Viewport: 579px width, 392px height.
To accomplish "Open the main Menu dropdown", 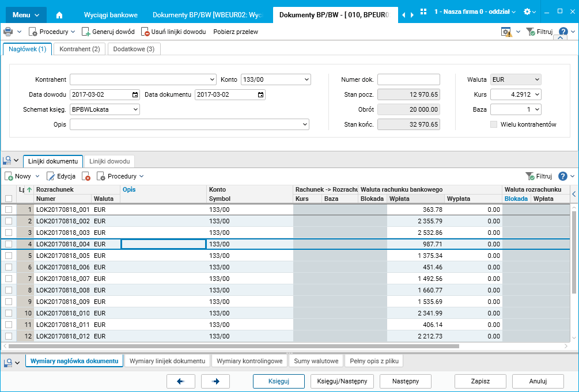I will (x=26, y=14).
